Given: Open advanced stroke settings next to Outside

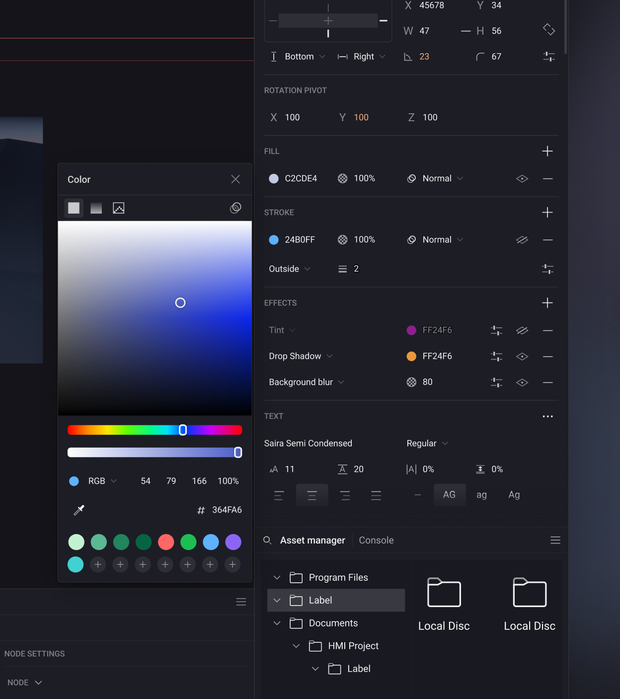Looking at the screenshot, I should (548, 269).
